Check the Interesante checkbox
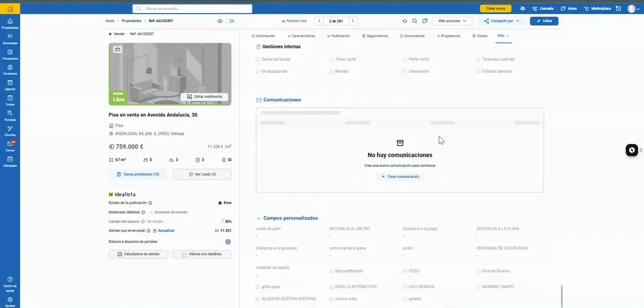The width and height of the screenshot is (644, 308). (405, 71)
